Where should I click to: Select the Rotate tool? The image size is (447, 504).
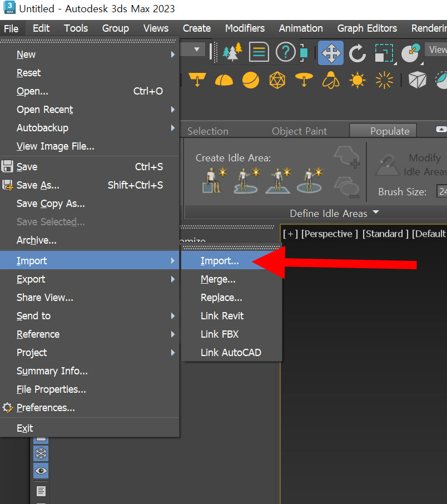click(x=357, y=53)
